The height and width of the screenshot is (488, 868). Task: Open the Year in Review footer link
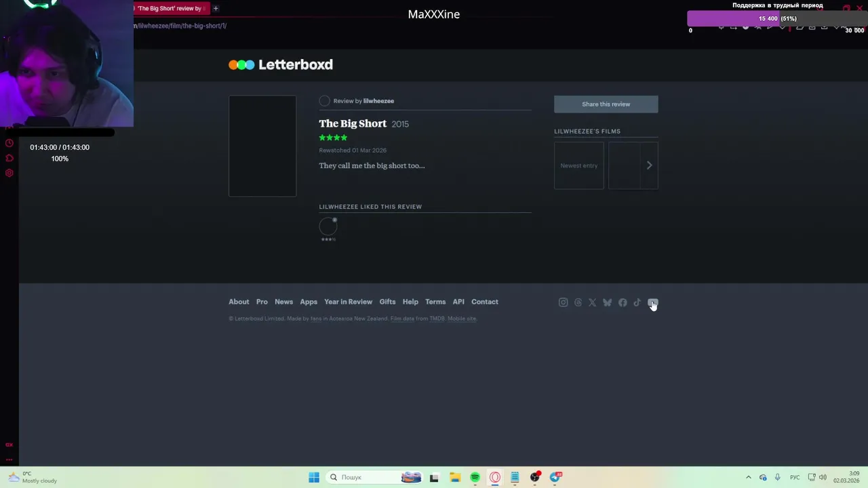348,302
